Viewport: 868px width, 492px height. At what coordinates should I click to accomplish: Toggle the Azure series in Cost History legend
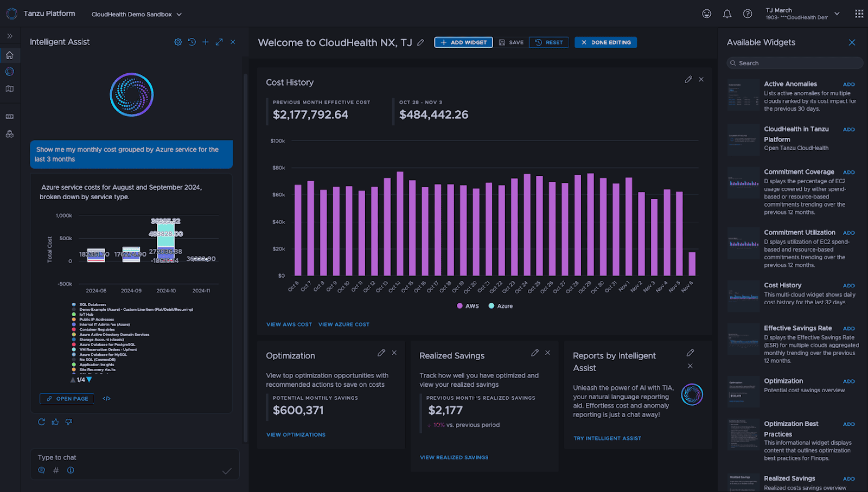(x=500, y=305)
